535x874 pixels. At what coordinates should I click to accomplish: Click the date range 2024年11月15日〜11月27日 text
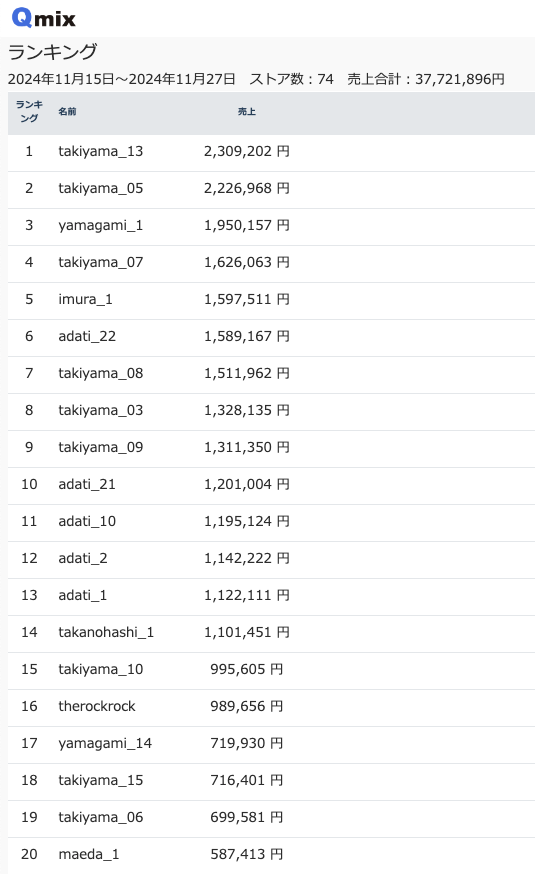point(121,79)
